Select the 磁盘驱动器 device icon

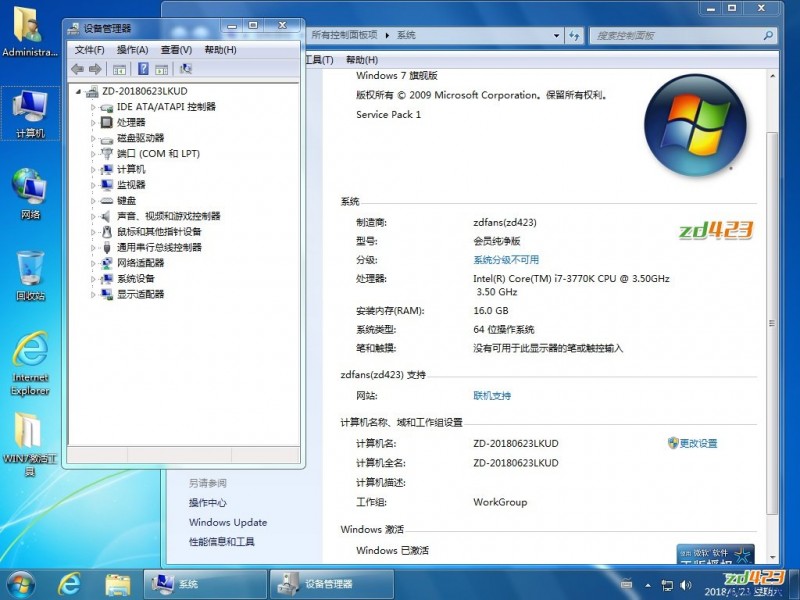tap(107, 138)
